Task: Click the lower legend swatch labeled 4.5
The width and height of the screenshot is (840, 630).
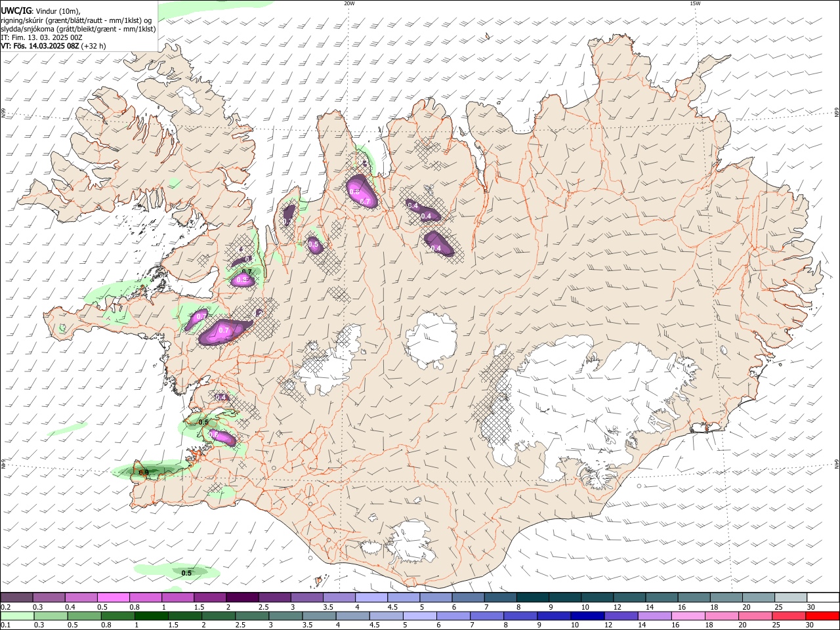Action: pos(386,616)
